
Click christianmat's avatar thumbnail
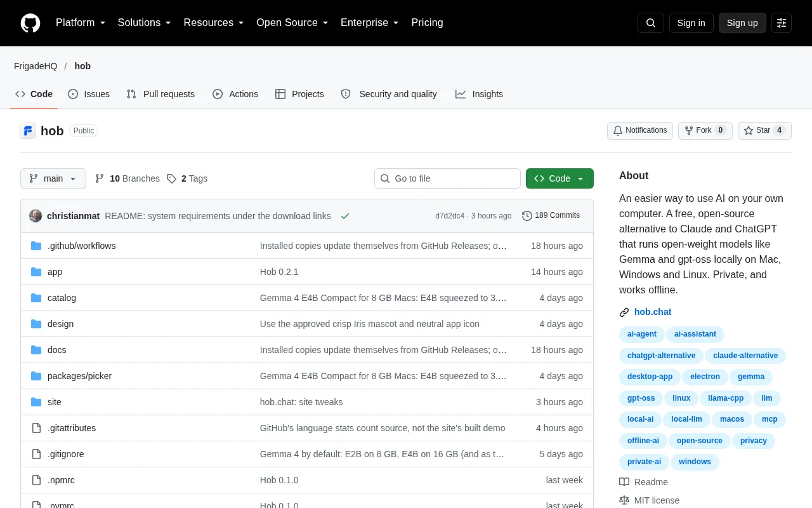click(36, 216)
